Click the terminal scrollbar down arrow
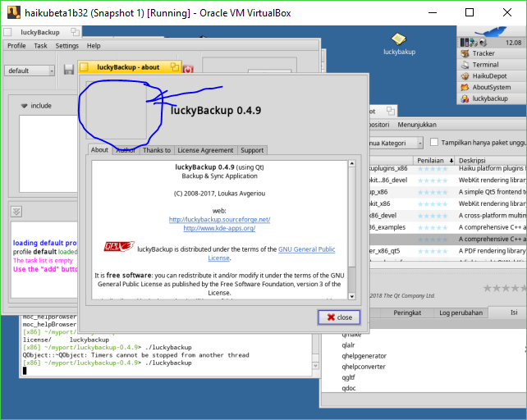Image resolution: width=527 pixels, height=420 pixels. click(315, 366)
